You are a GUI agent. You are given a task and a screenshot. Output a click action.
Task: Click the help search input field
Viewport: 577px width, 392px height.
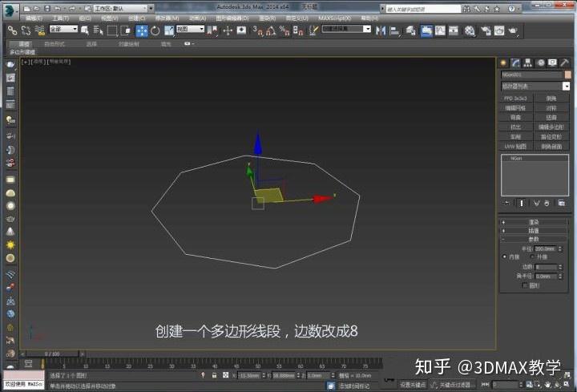click(x=423, y=9)
